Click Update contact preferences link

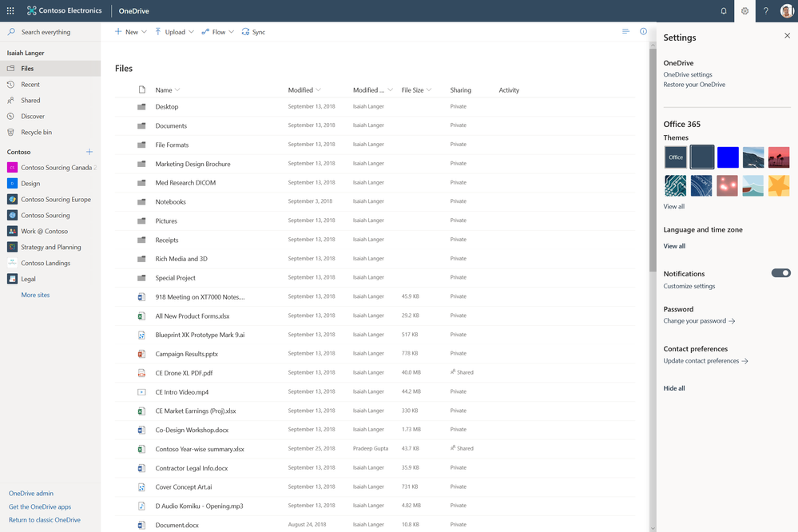coord(705,360)
